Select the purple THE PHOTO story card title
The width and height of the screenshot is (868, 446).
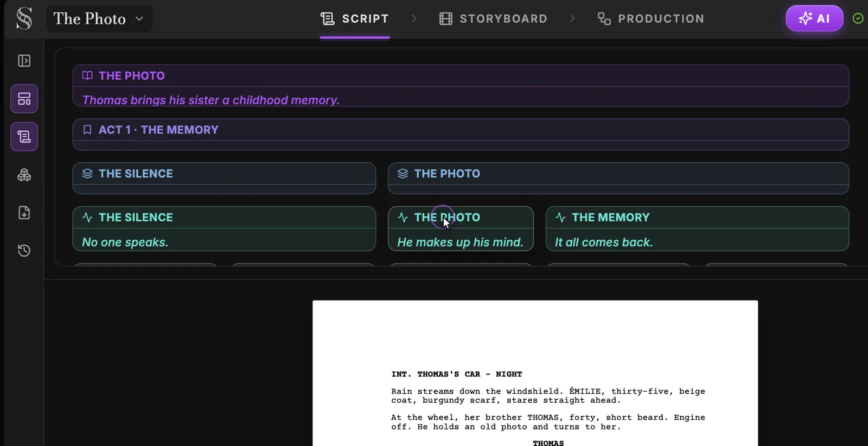pos(132,76)
